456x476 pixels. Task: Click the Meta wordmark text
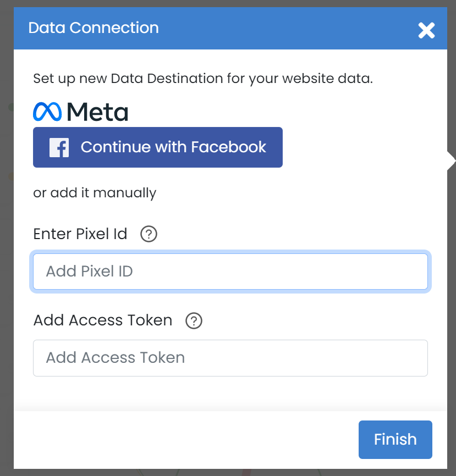97,112
